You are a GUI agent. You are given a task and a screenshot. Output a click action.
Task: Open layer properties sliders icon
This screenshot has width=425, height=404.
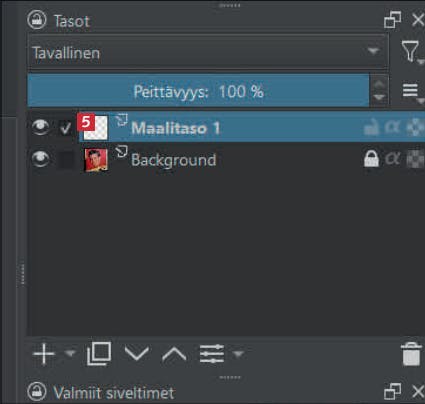coord(212,354)
